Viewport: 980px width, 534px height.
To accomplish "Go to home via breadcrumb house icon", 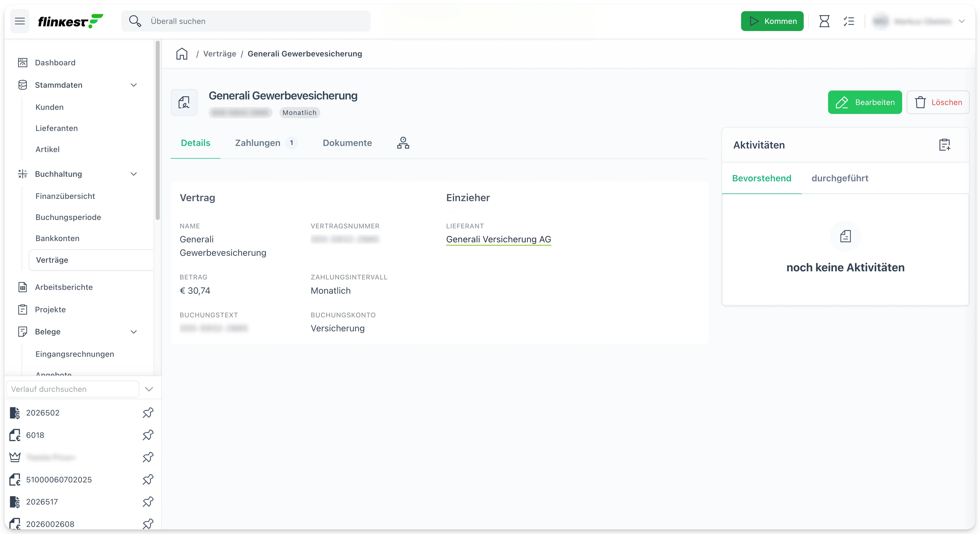I will click(182, 54).
